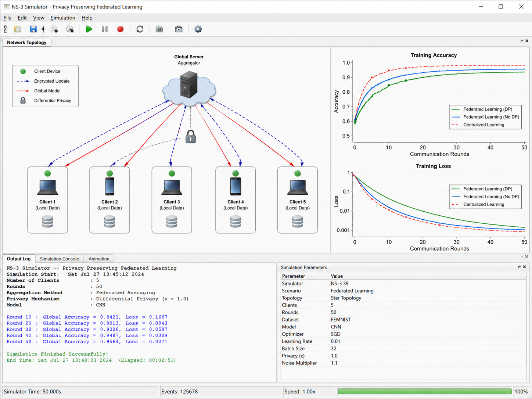This screenshot has height=399, width=532.
Task: Select the Global Server aggregator node
Action: (189, 85)
